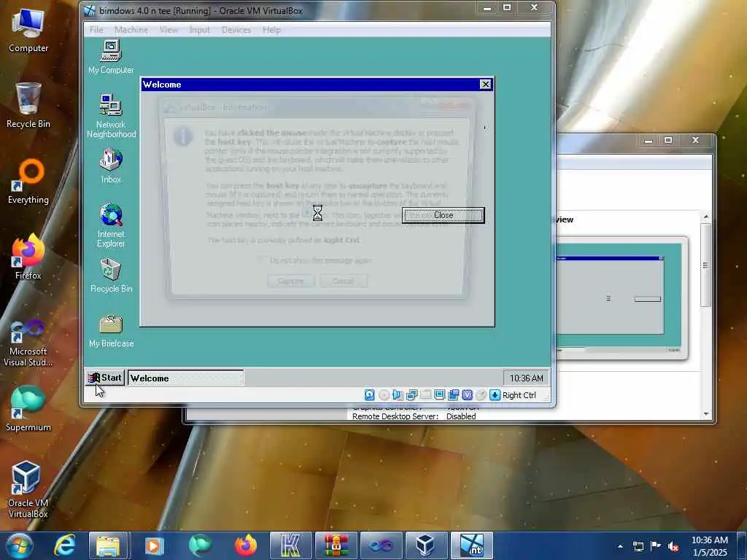The width and height of the screenshot is (747, 560).
Task: Click the X on Welcome dialog title bar
Action: [x=485, y=85]
